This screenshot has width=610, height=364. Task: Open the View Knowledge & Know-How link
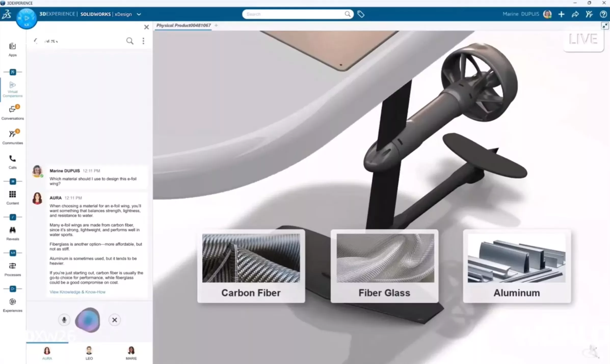[77, 292]
